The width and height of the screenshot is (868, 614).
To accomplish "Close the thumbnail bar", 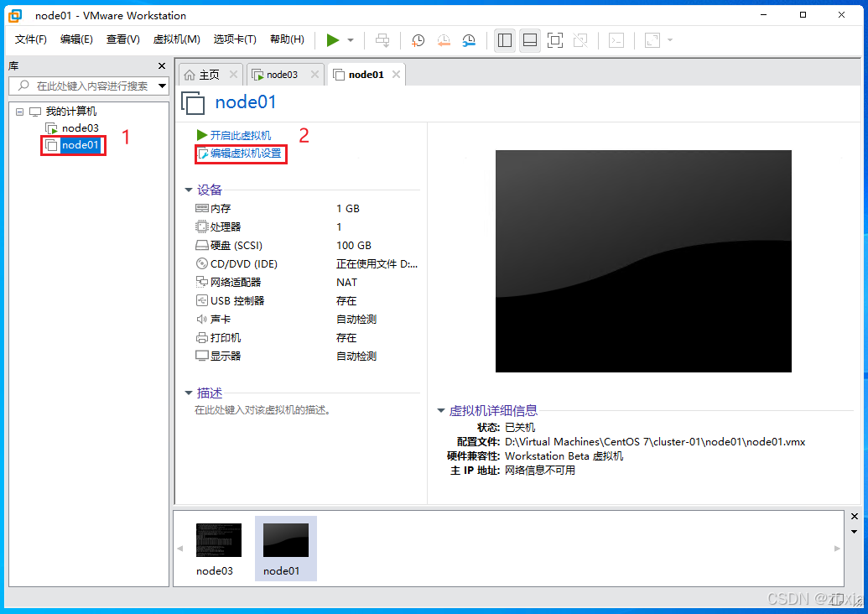I will click(854, 516).
